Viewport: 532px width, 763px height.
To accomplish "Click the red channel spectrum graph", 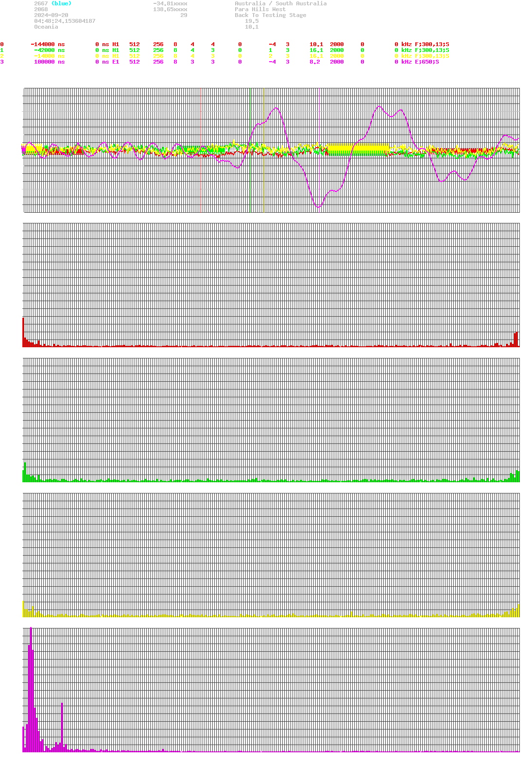I will (271, 285).
